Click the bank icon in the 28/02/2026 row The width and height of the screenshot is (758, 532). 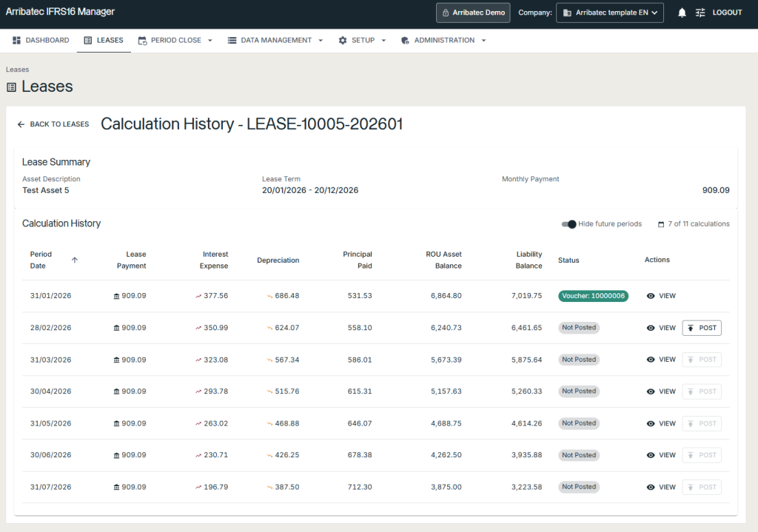116,328
